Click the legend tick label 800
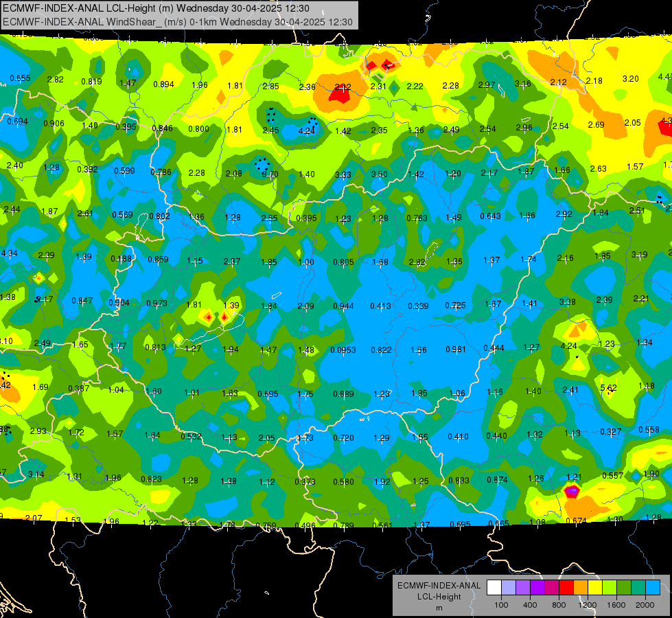Screen dimensions: 672x618 click(x=559, y=605)
